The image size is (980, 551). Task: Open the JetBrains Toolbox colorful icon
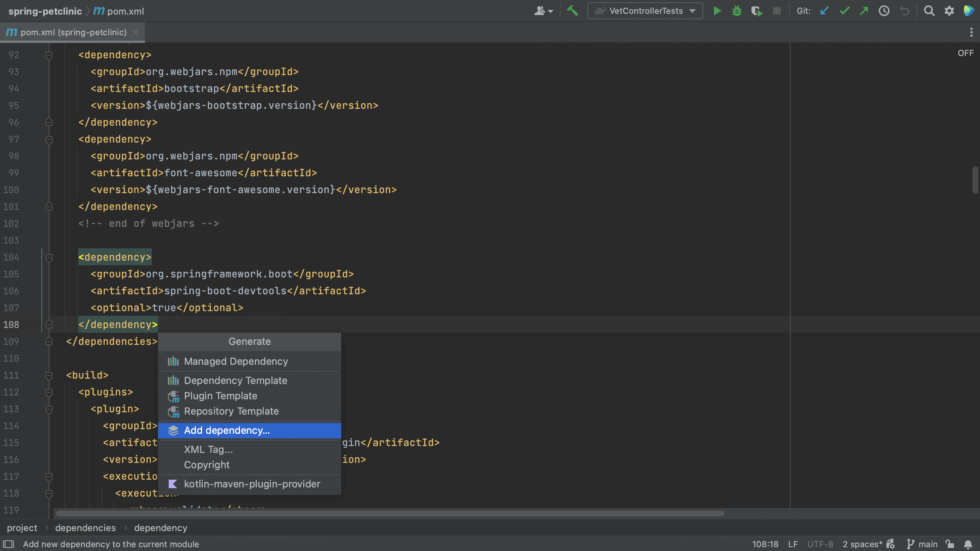click(968, 11)
